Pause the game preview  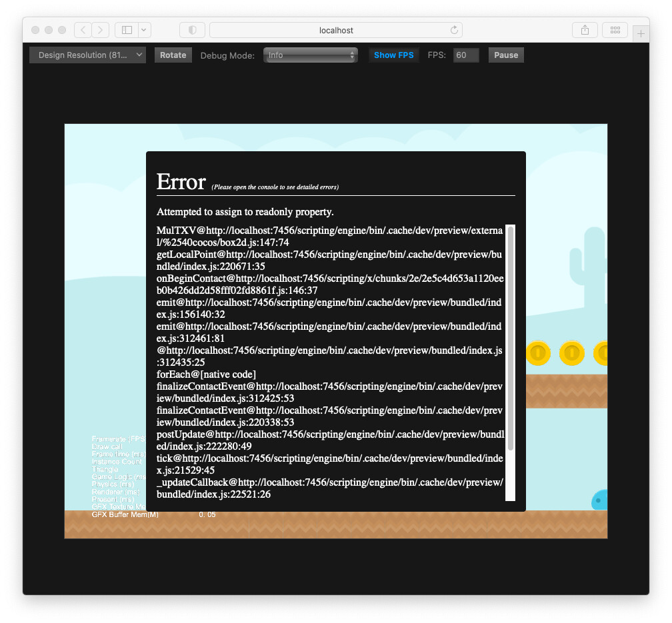tap(506, 55)
